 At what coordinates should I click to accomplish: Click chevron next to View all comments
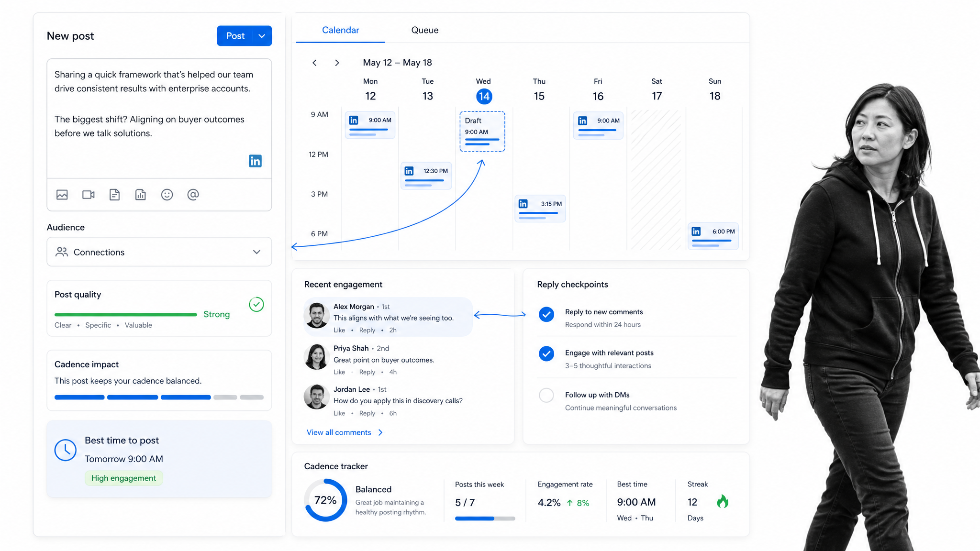pos(381,432)
